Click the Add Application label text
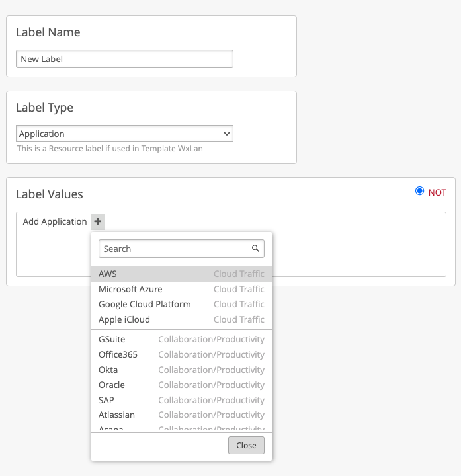 coord(55,222)
